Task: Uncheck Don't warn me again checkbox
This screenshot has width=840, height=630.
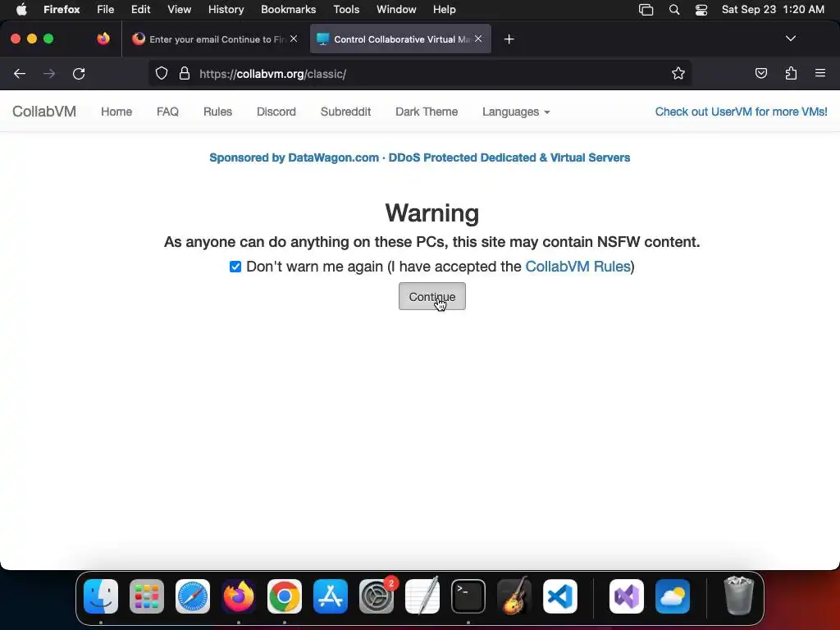Action: 235,267
